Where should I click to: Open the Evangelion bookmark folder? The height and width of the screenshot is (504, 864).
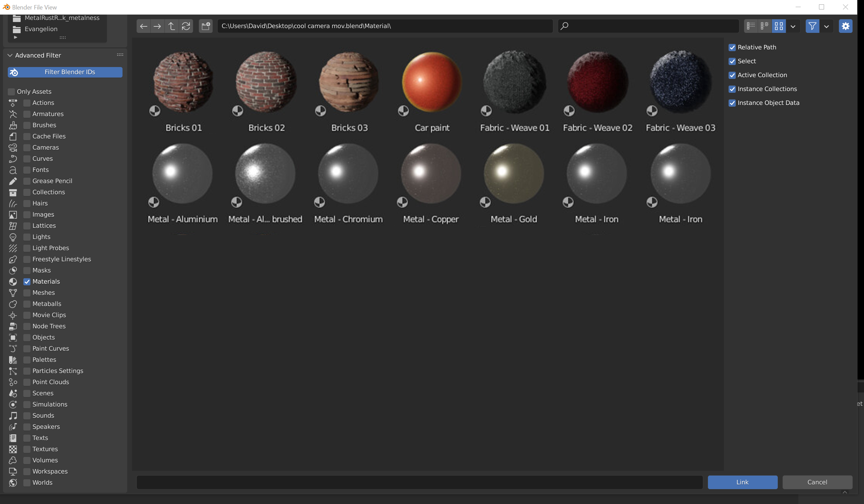(41, 29)
